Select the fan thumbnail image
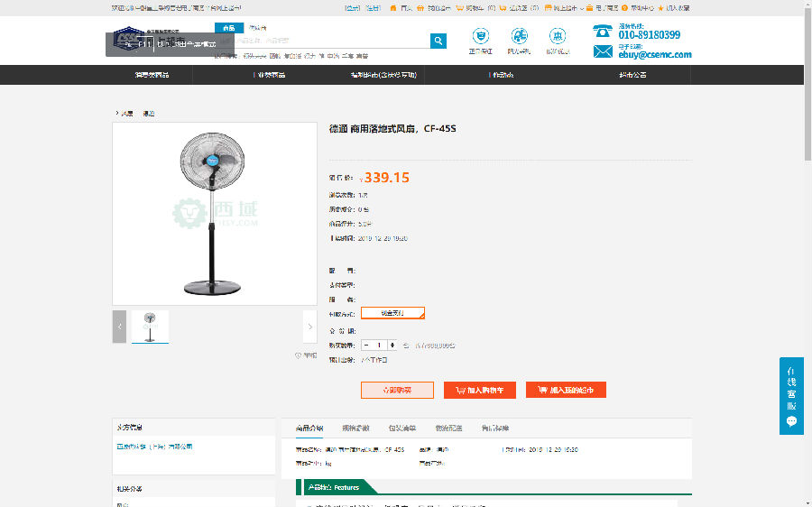 click(x=150, y=327)
